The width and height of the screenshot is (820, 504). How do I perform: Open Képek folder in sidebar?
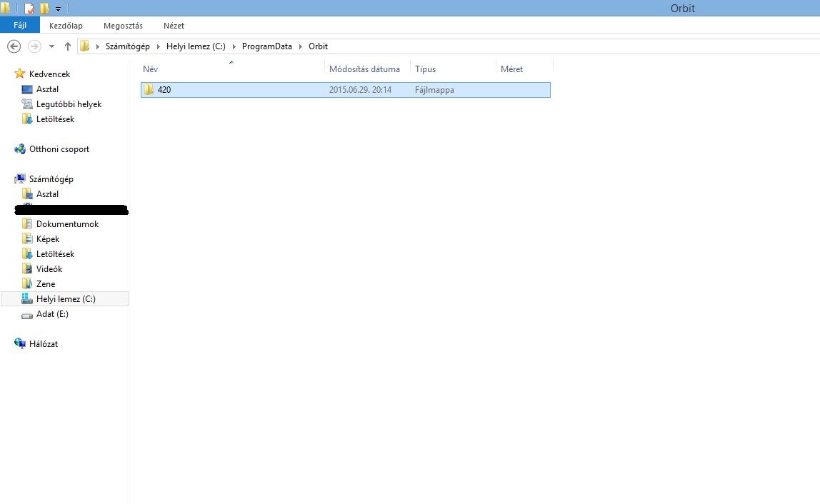[x=48, y=239]
